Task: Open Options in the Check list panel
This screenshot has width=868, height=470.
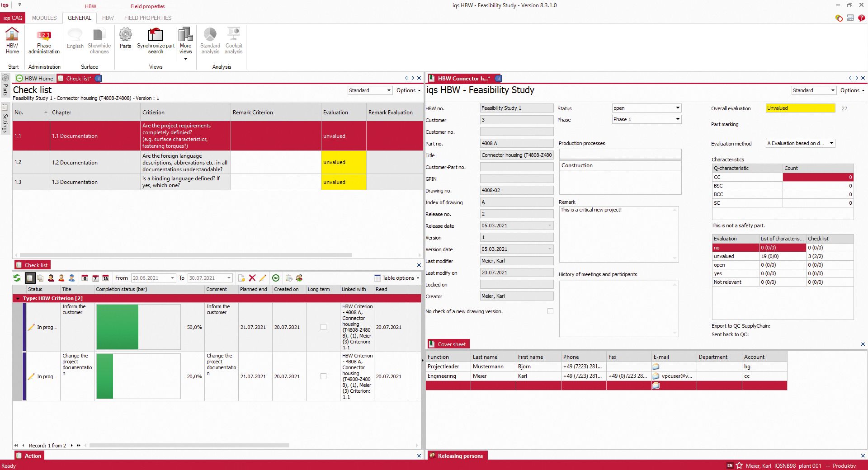Action: [x=408, y=90]
